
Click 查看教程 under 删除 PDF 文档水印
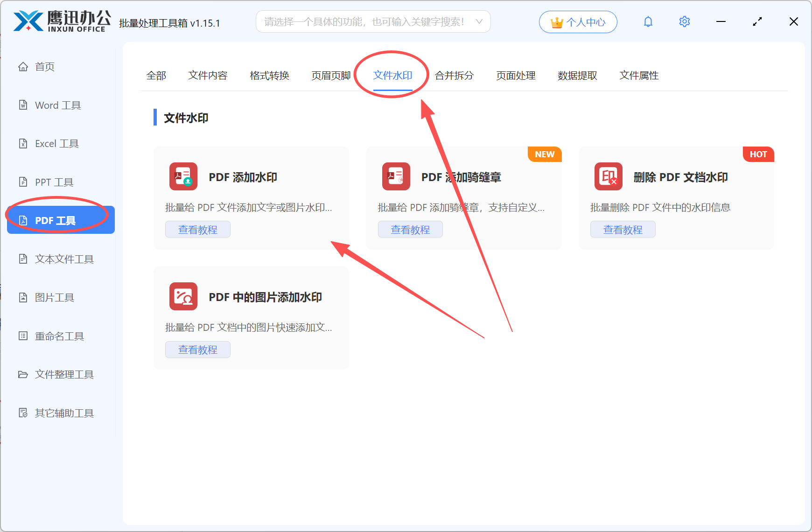[x=623, y=229]
